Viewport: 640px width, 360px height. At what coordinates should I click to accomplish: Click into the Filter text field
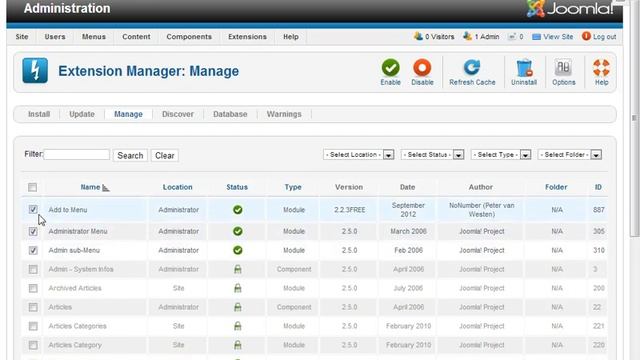(77, 155)
